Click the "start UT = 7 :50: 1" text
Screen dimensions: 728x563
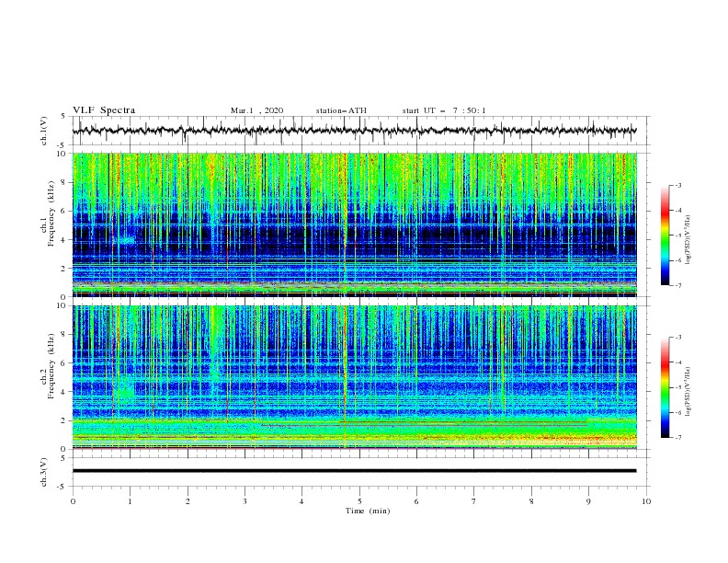[444, 110]
